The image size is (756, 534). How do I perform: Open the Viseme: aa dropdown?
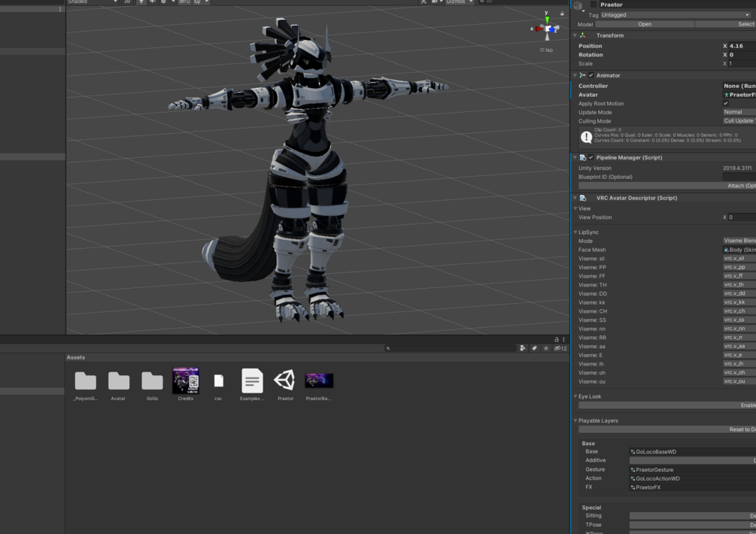739,346
